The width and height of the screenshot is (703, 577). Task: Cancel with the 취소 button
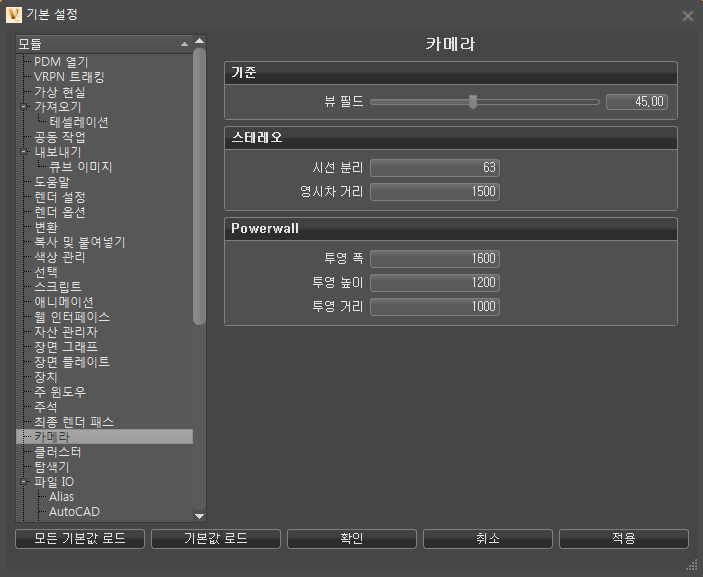(487, 538)
